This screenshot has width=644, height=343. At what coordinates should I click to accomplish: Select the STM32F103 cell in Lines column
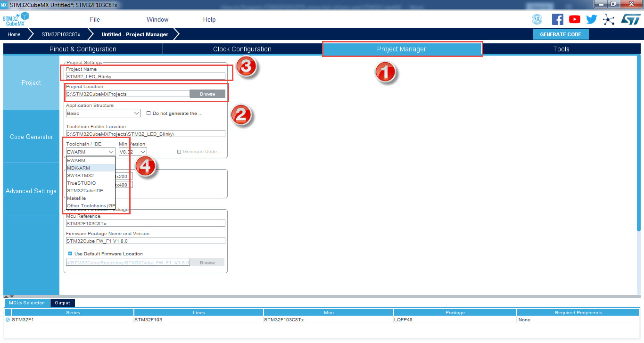click(x=198, y=319)
